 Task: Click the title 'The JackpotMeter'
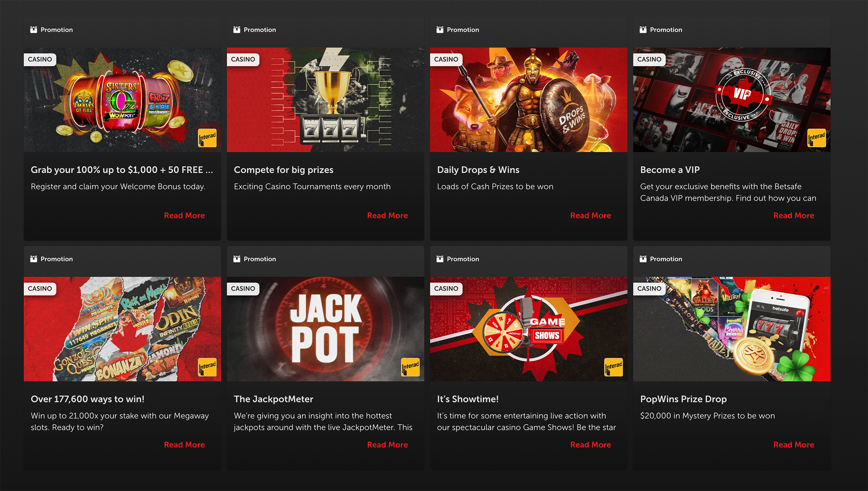pyautogui.click(x=273, y=399)
